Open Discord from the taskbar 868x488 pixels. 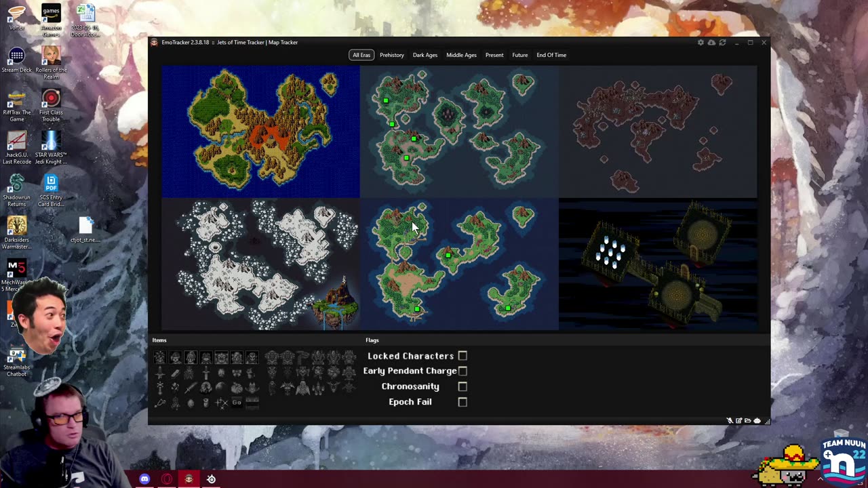(144, 479)
